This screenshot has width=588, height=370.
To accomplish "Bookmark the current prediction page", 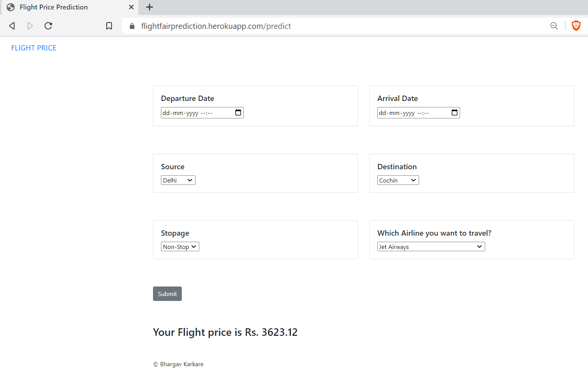I will [x=109, y=25].
